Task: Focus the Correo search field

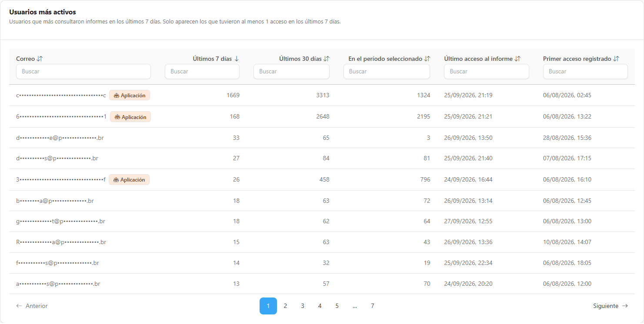Action: (83, 71)
